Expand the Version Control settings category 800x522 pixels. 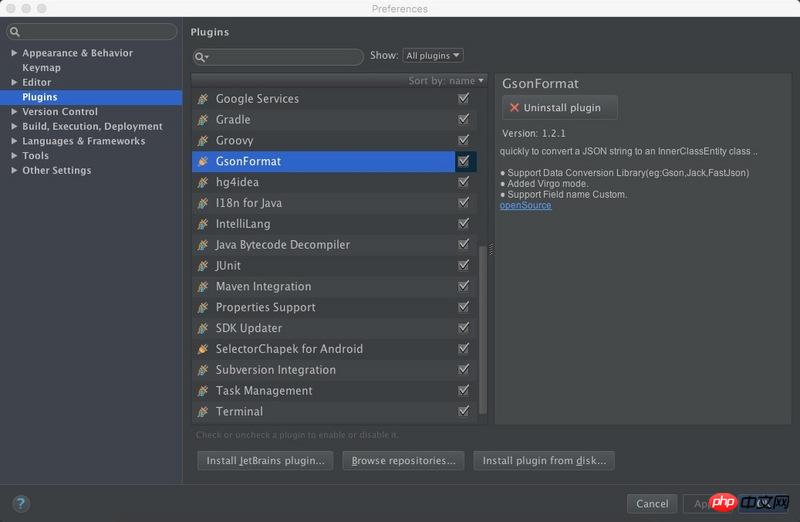(14, 112)
